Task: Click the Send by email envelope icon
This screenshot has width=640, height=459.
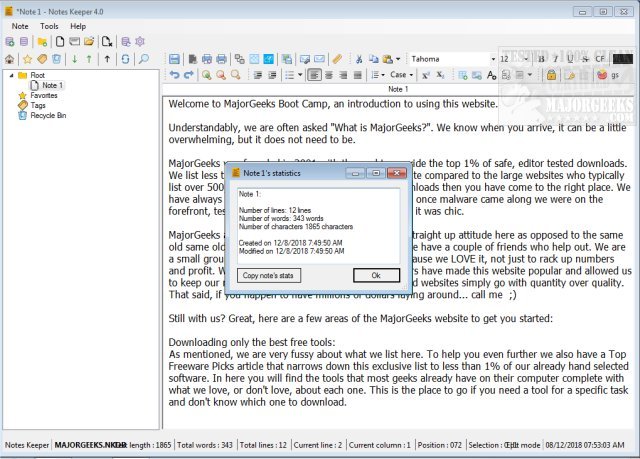Action: point(319,59)
